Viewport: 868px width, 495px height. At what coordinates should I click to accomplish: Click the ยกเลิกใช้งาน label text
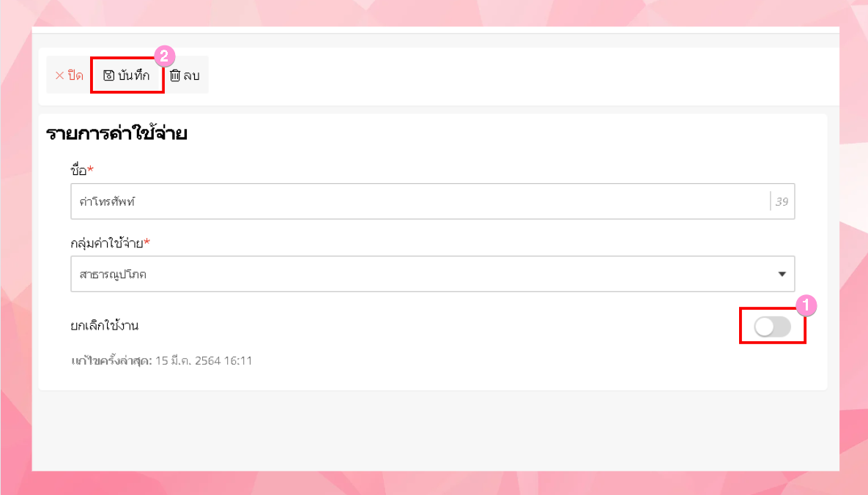click(x=105, y=326)
